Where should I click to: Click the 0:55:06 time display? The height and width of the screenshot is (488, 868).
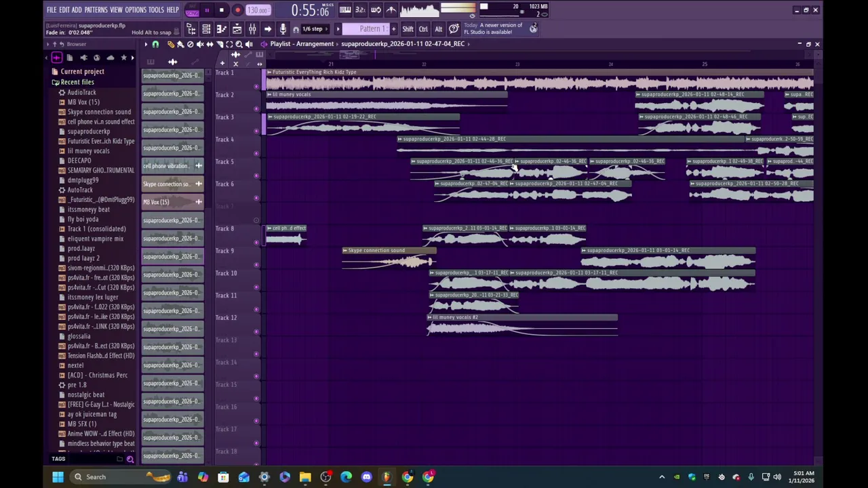310,10
